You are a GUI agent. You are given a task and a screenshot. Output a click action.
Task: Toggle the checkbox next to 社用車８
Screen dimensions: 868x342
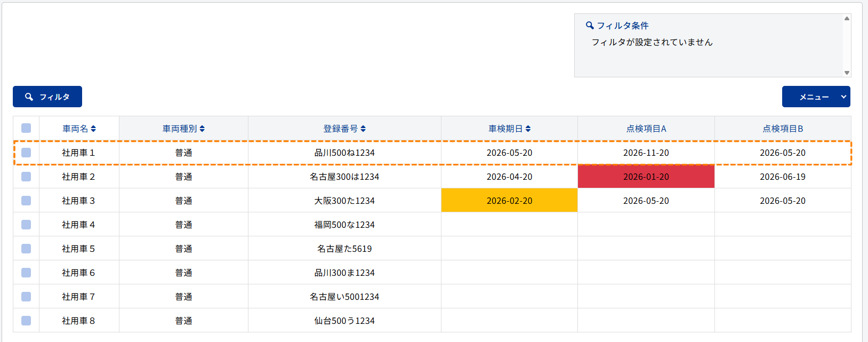[x=26, y=321]
